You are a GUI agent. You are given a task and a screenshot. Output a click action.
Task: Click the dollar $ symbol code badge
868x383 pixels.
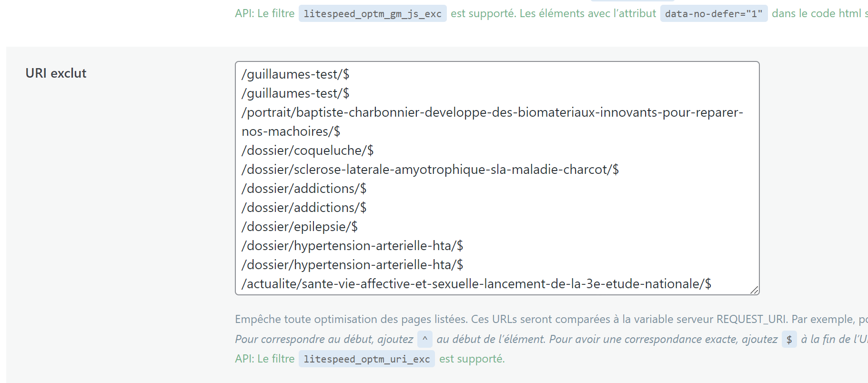pos(789,340)
